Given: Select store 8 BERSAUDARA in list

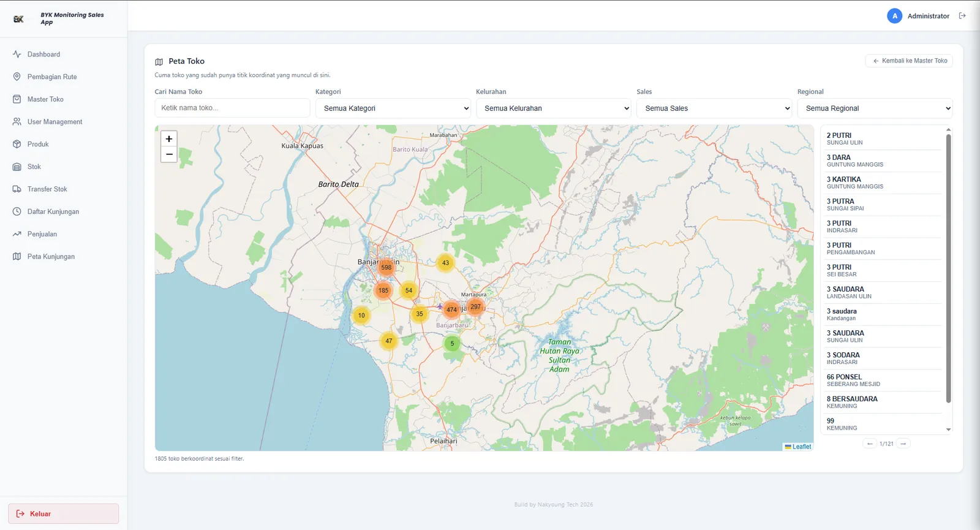Looking at the screenshot, I should pyautogui.click(x=883, y=403).
